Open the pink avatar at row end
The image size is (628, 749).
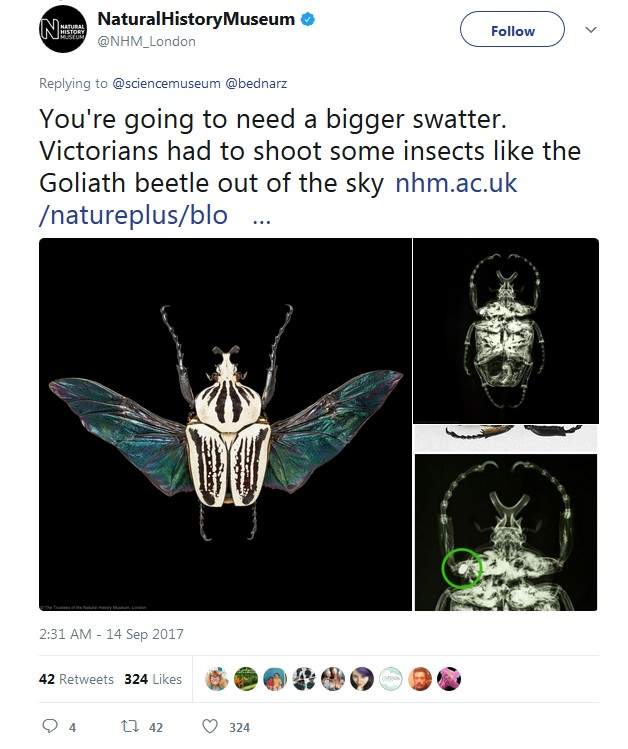449,679
